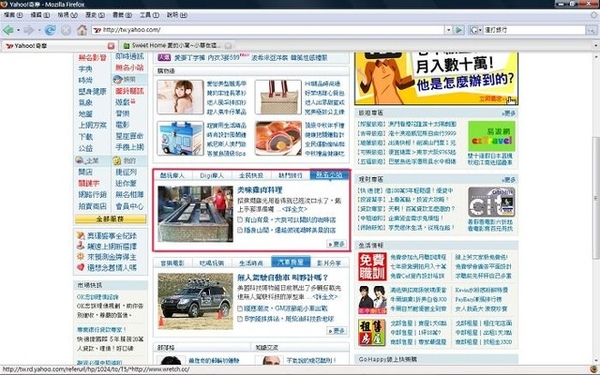Click the two-person photo icon in the life info section
Viewport: 600px width, 375px height.
[372, 300]
